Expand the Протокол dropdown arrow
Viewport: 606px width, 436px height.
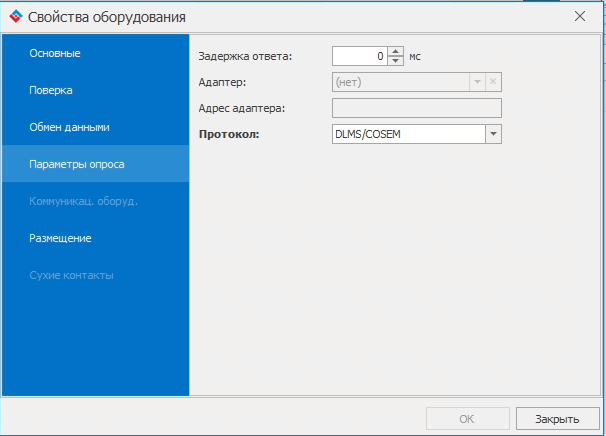493,134
